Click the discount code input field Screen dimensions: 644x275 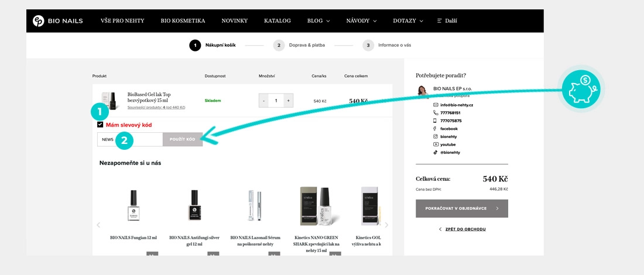(130, 140)
